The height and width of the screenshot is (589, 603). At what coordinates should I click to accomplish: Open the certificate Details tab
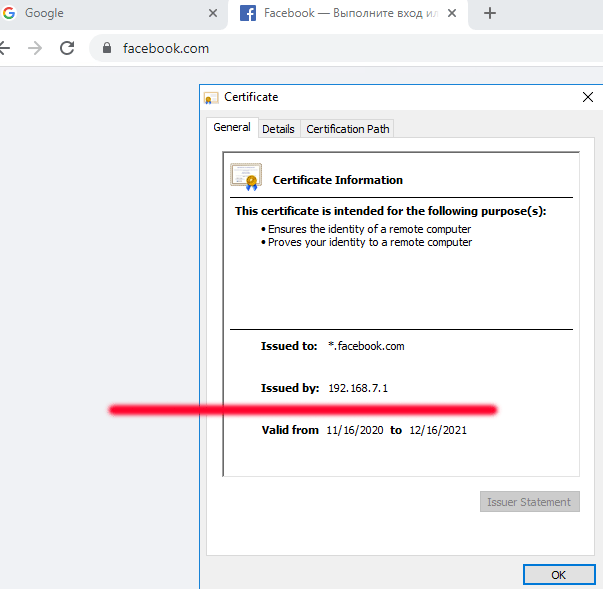pyautogui.click(x=278, y=129)
